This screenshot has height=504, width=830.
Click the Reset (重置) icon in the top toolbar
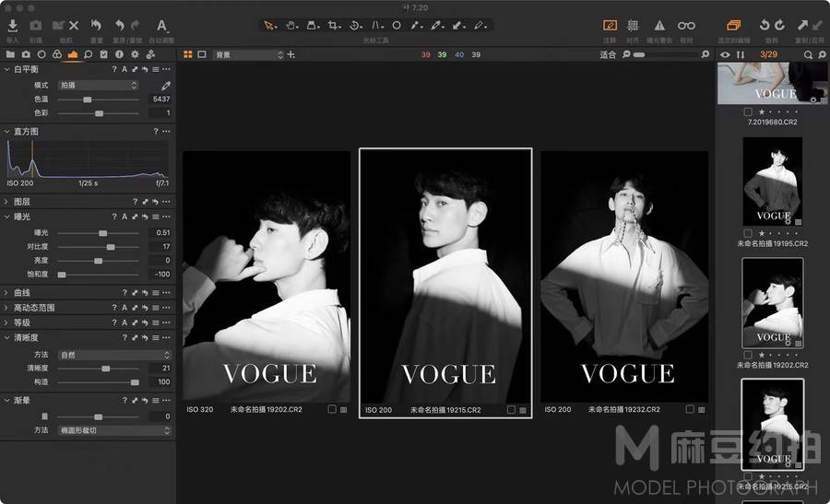[x=96, y=25]
